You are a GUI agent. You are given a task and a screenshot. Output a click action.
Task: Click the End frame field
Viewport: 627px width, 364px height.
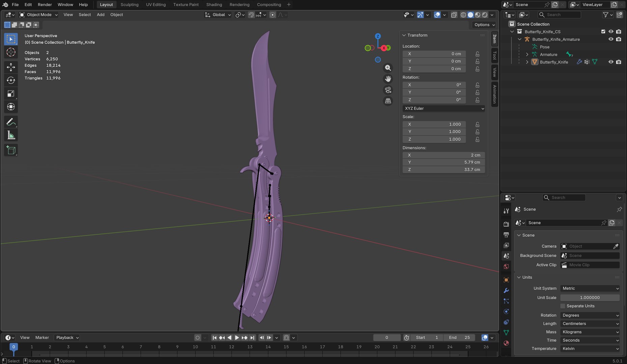[459, 338]
